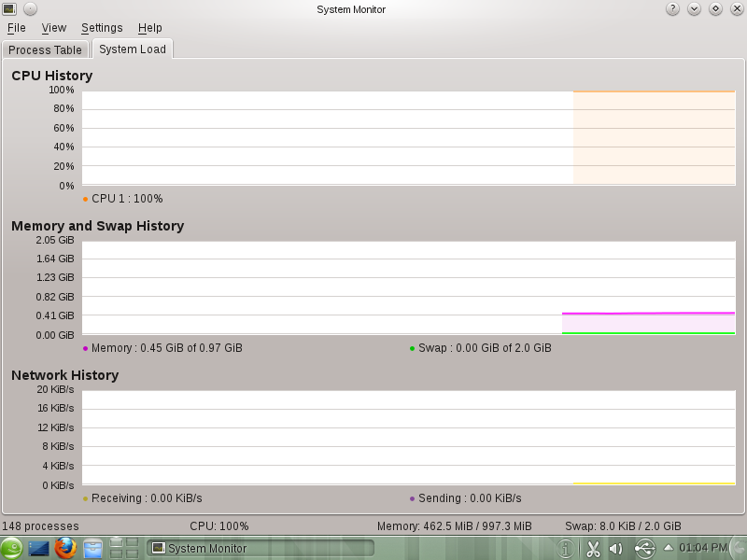
Task: Select the System Load tab
Action: coord(133,49)
